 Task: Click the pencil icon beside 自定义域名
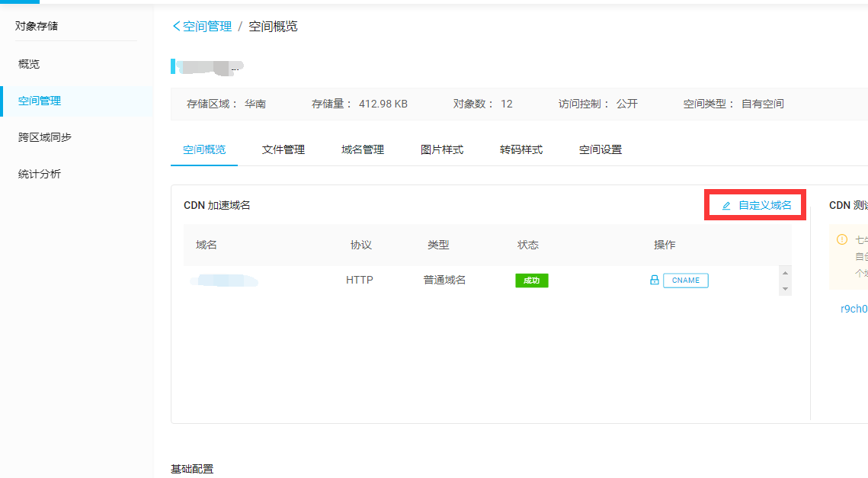click(725, 206)
